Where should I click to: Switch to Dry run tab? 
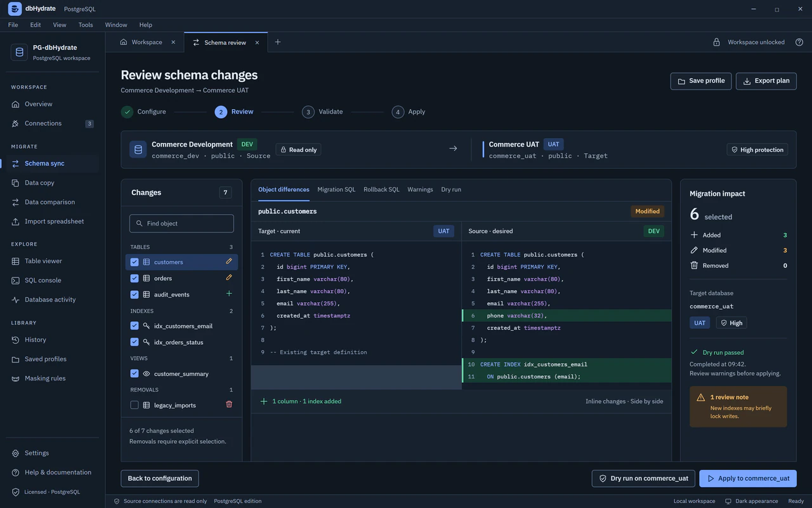click(x=451, y=189)
